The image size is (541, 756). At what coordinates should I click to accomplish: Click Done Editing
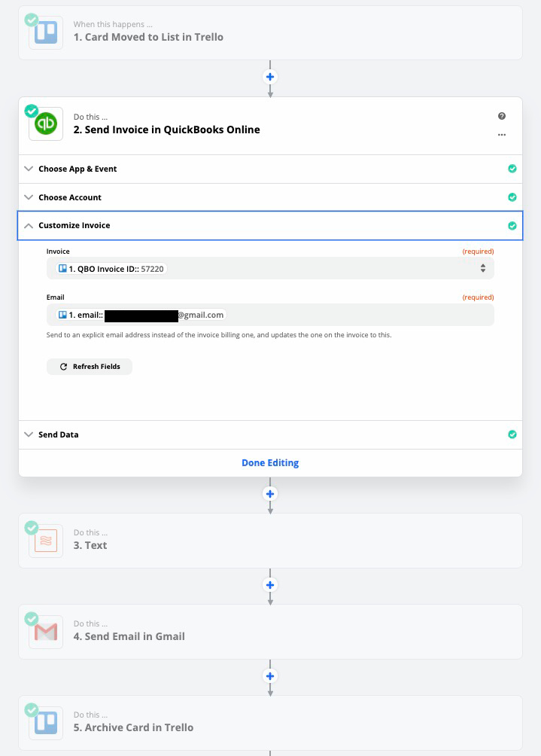point(270,463)
